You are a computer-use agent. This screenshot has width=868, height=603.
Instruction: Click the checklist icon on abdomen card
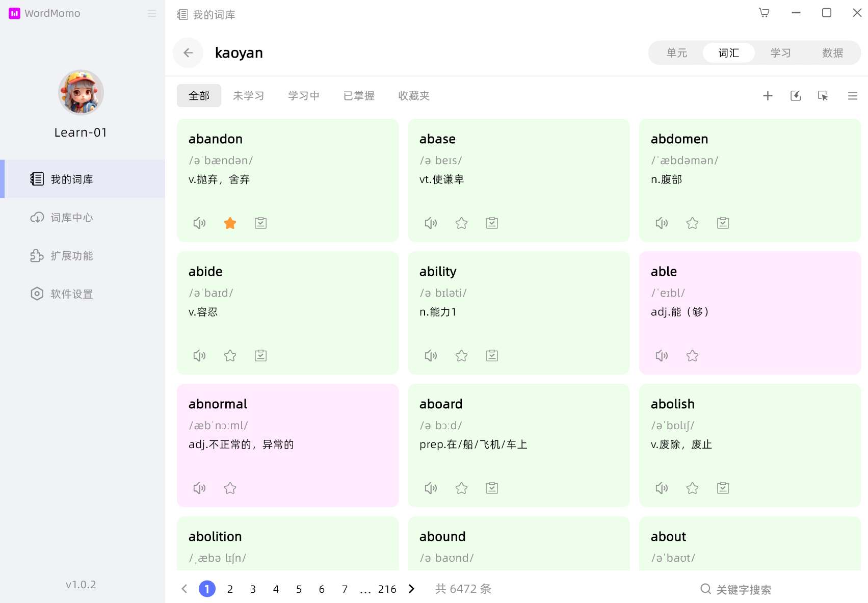coord(723,223)
